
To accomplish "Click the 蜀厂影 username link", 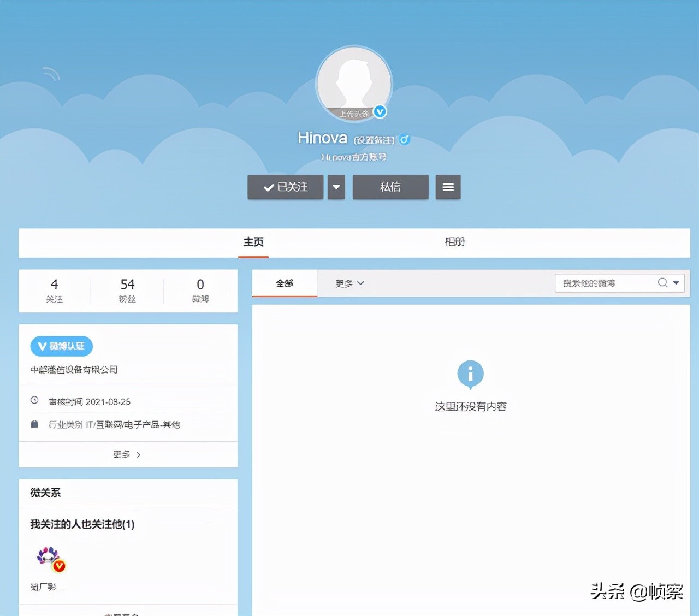I will click(47, 587).
